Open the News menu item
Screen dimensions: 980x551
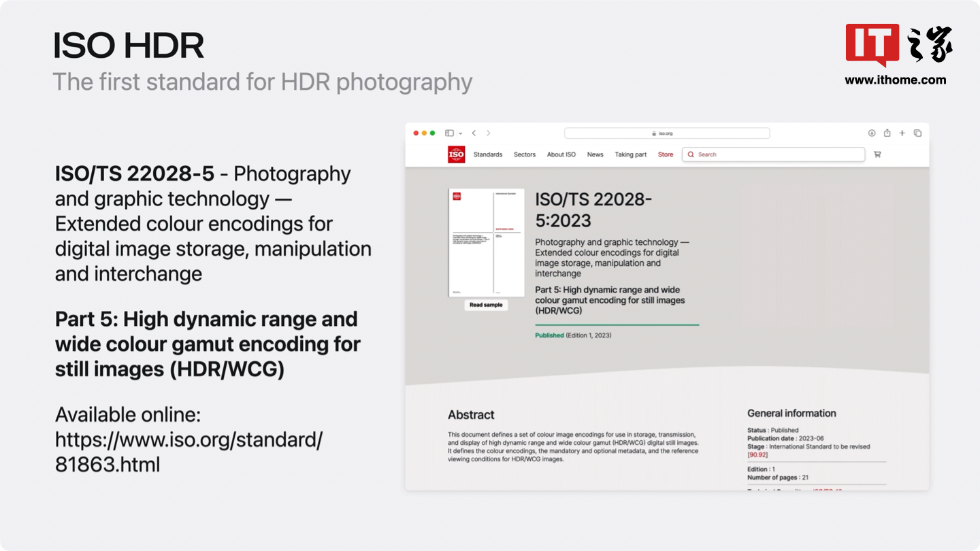point(595,154)
